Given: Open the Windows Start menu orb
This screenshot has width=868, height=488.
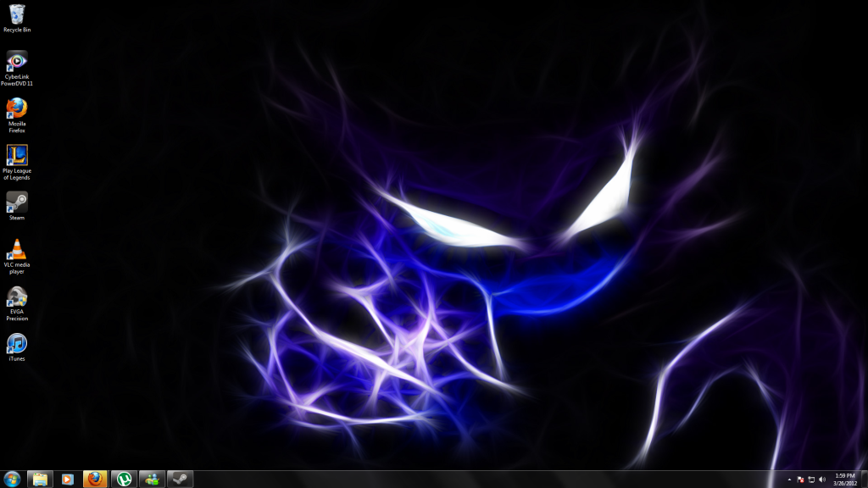Looking at the screenshot, I should (12, 480).
